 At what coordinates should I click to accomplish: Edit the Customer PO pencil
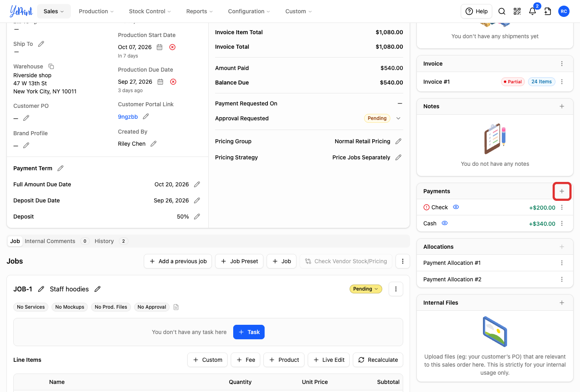pos(26,118)
